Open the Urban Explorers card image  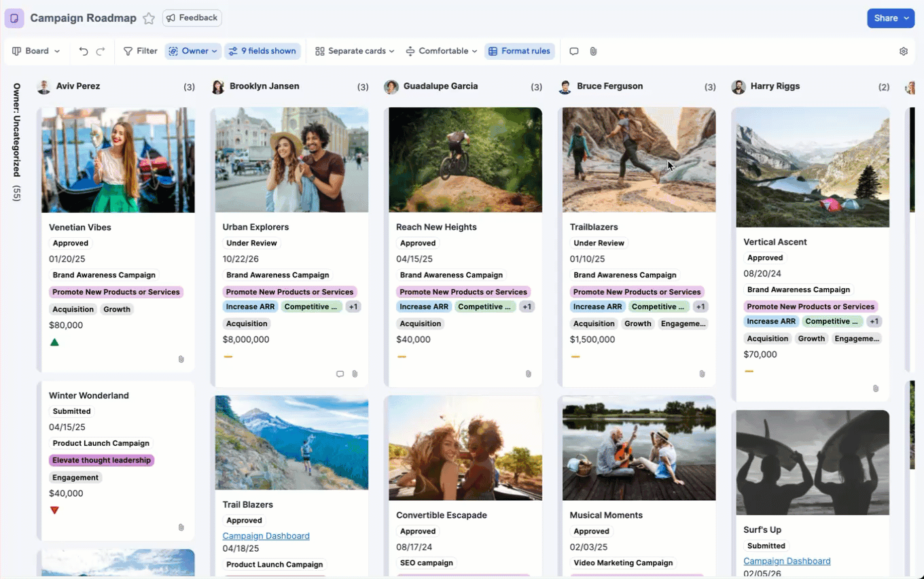pyautogui.click(x=292, y=160)
